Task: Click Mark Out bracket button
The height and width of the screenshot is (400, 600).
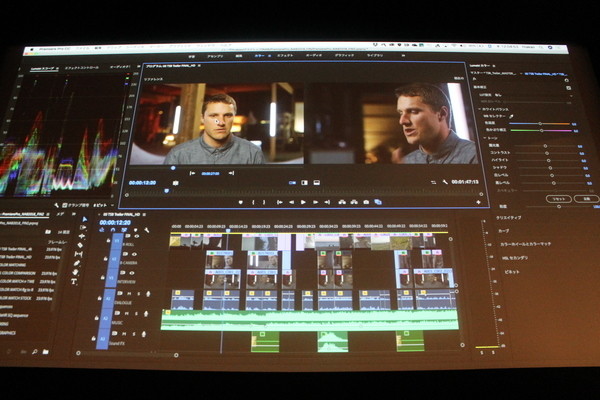Action: [x=264, y=202]
